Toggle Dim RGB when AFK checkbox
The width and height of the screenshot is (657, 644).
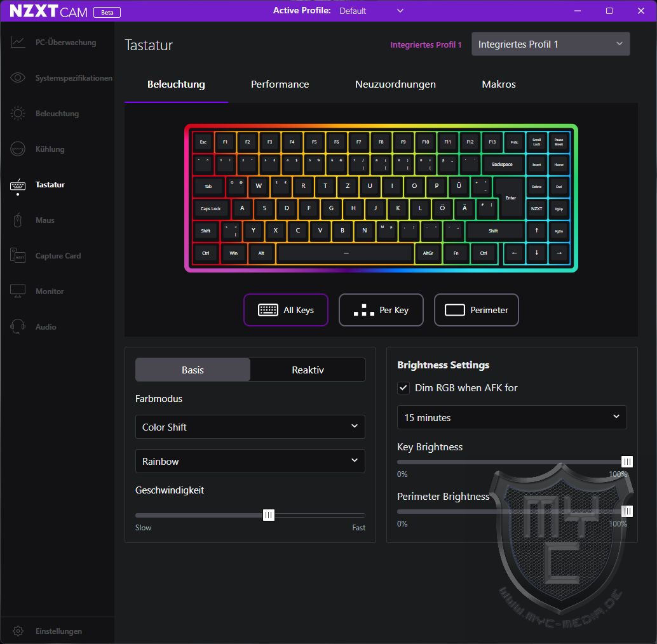tap(403, 388)
